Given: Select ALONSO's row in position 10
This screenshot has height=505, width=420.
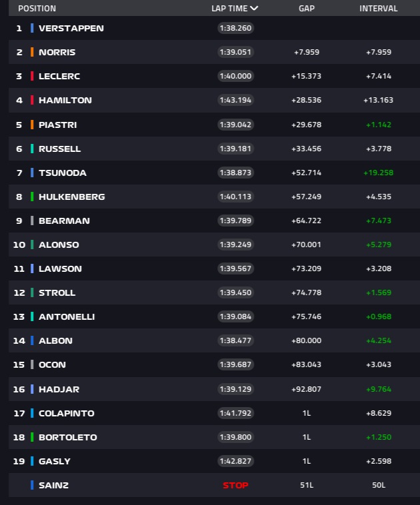Looking at the screenshot, I should click(x=59, y=245).
